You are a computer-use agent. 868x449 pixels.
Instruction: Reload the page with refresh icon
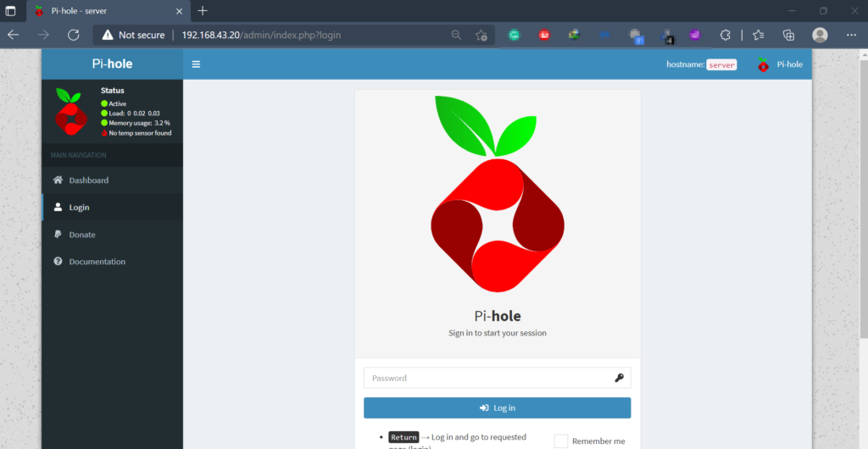(x=73, y=35)
